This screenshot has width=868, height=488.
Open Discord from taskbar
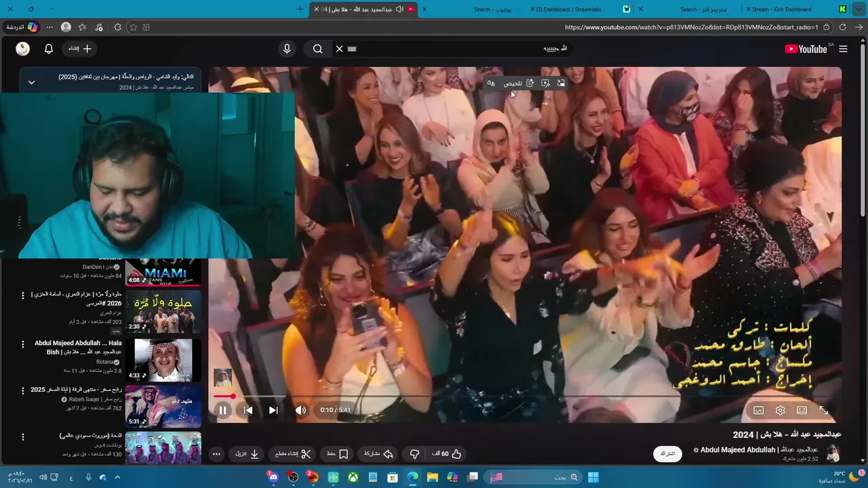[273, 477]
